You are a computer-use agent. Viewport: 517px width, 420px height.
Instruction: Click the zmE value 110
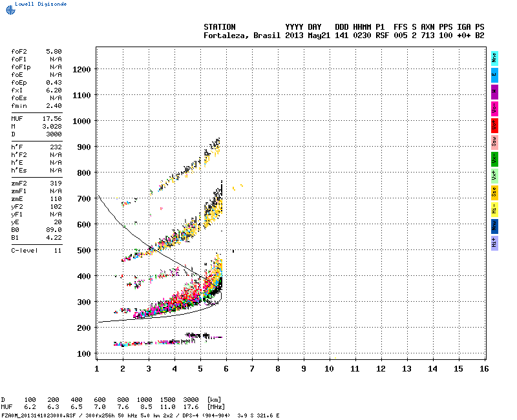56,199
